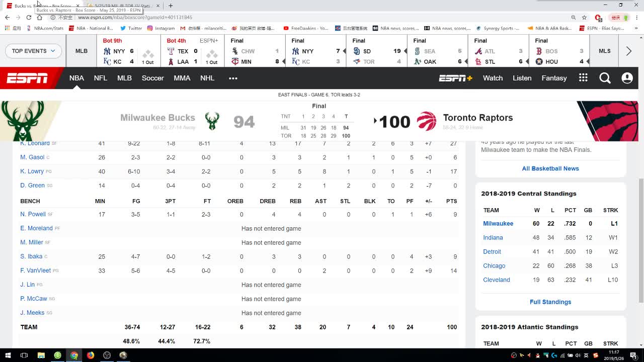Click the browser address bar URL
The height and width of the screenshot is (362, 644).
[x=135, y=17]
